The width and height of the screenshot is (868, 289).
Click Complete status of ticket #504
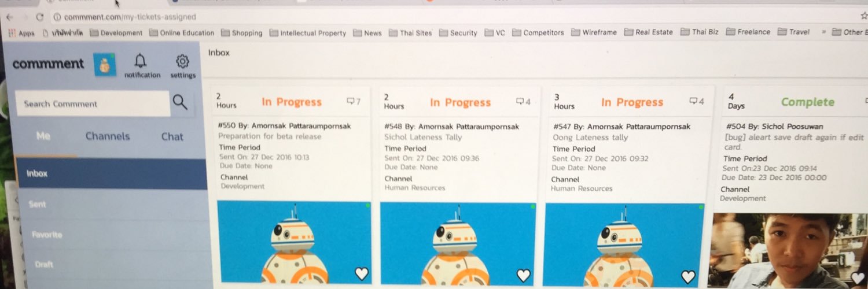click(x=808, y=102)
